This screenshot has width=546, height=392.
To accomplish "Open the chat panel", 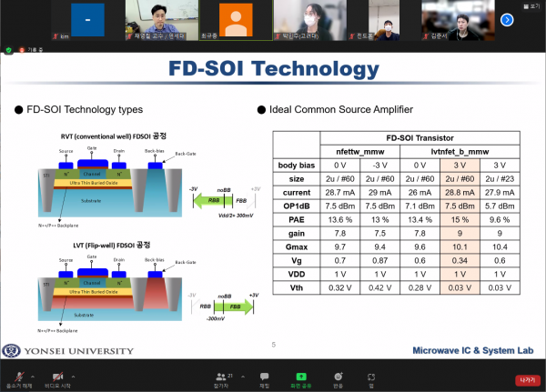I will coord(264,380).
